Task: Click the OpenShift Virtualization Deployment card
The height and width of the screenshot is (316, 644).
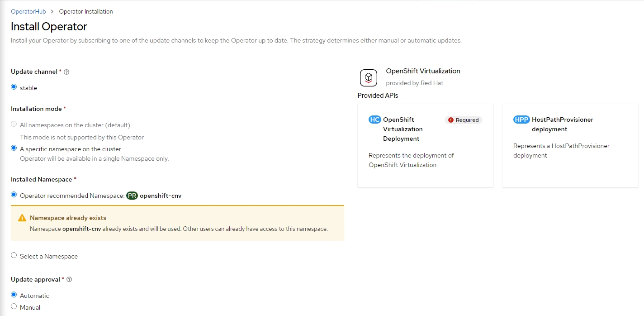Action: click(x=425, y=154)
